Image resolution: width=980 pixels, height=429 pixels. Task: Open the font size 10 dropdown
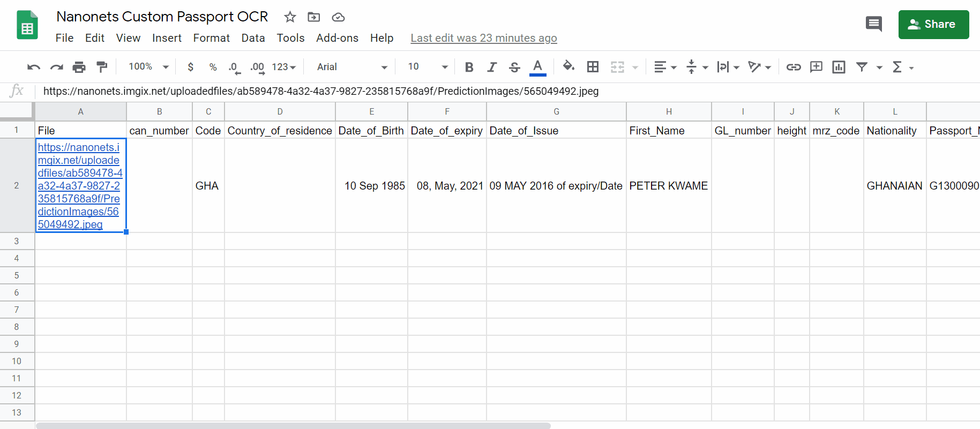coord(427,67)
